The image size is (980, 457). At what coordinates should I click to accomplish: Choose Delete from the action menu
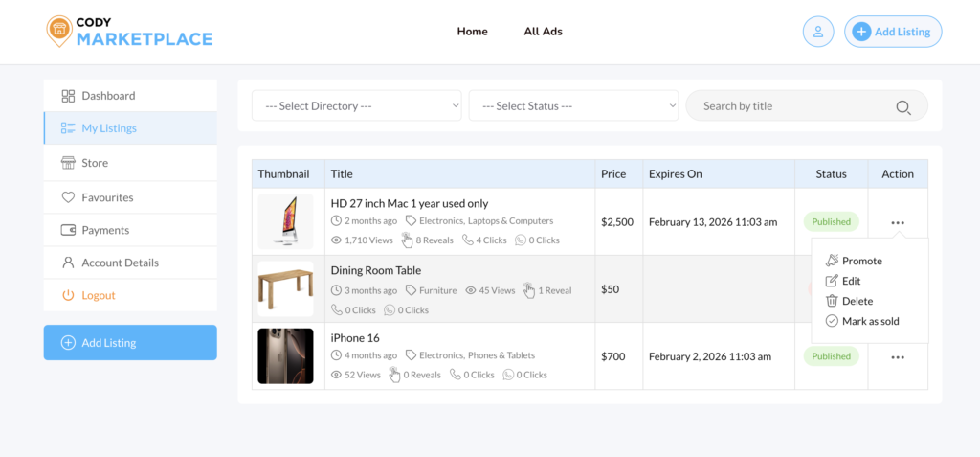tap(857, 301)
